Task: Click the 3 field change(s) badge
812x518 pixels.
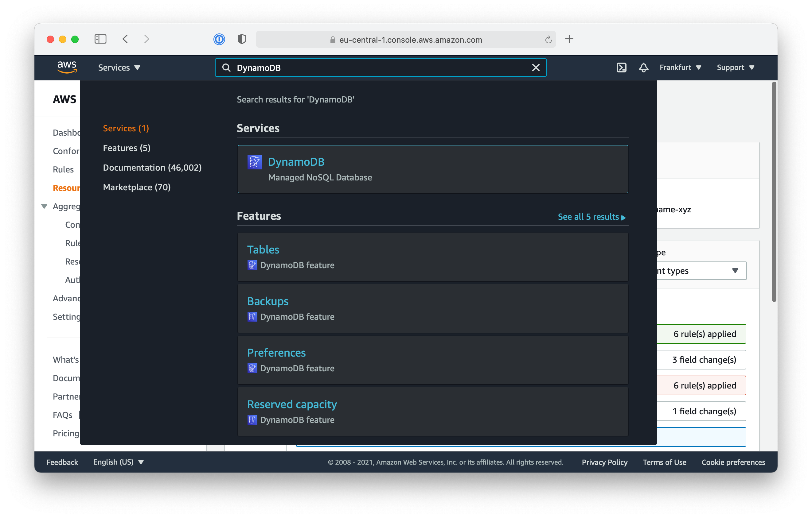Action: 701,360
